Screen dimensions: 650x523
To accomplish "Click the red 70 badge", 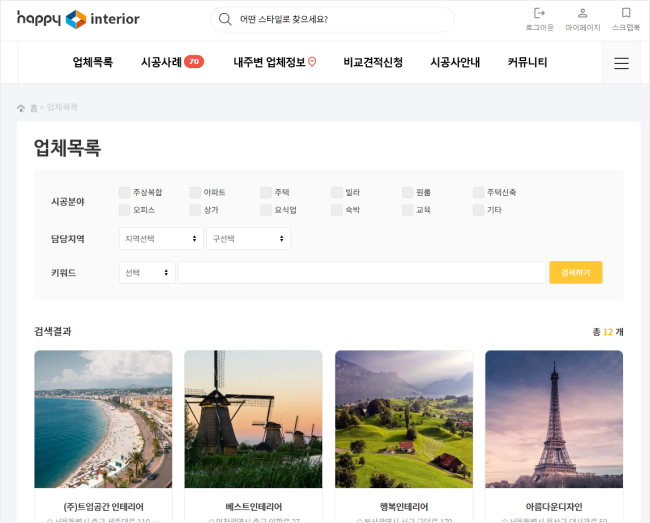I will pyautogui.click(x=194, y=61).
